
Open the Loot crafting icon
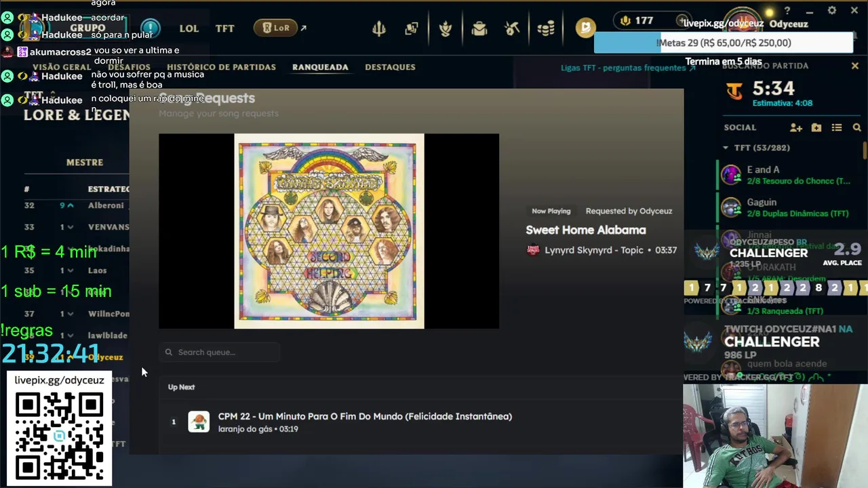point(446,28)
